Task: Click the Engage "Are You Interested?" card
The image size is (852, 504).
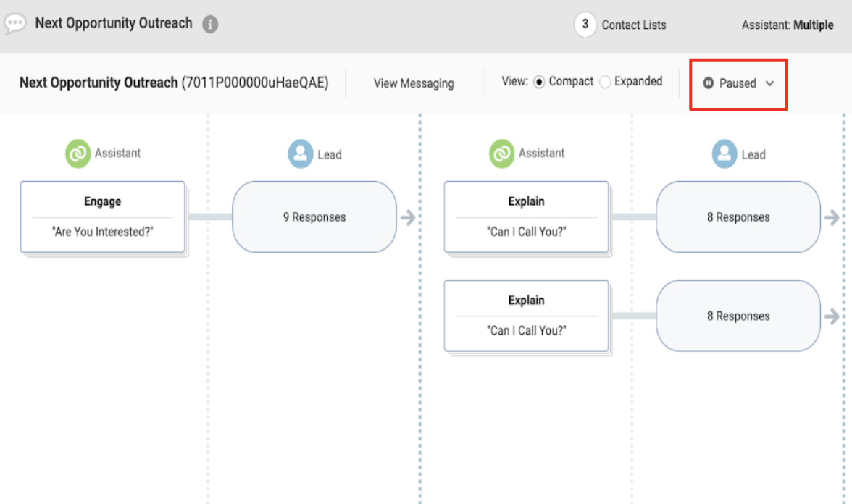Action: (x=103, y=217)
